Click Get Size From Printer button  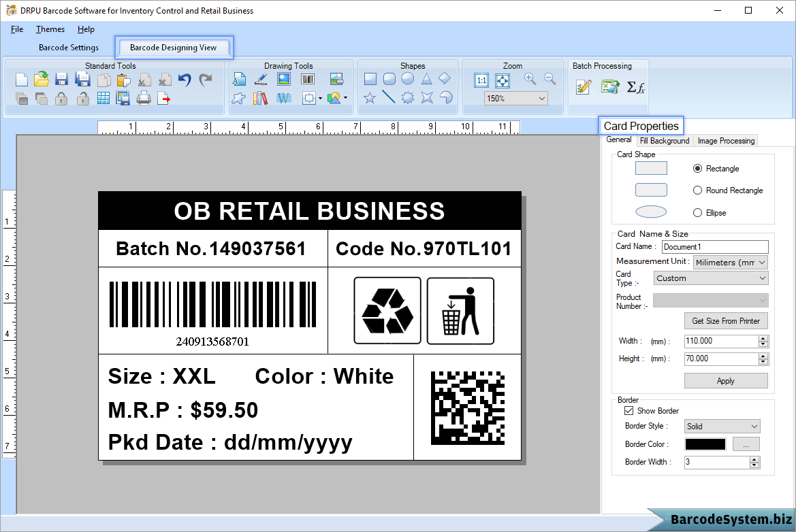click(x=726, y=321)
